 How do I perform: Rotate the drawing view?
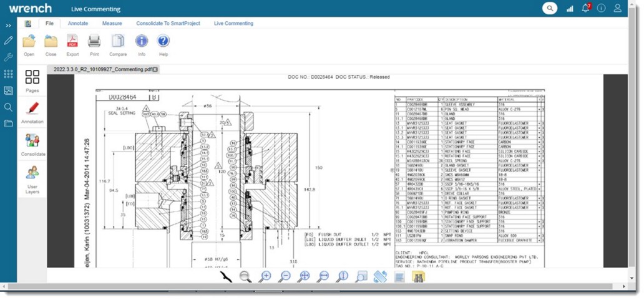380,276
